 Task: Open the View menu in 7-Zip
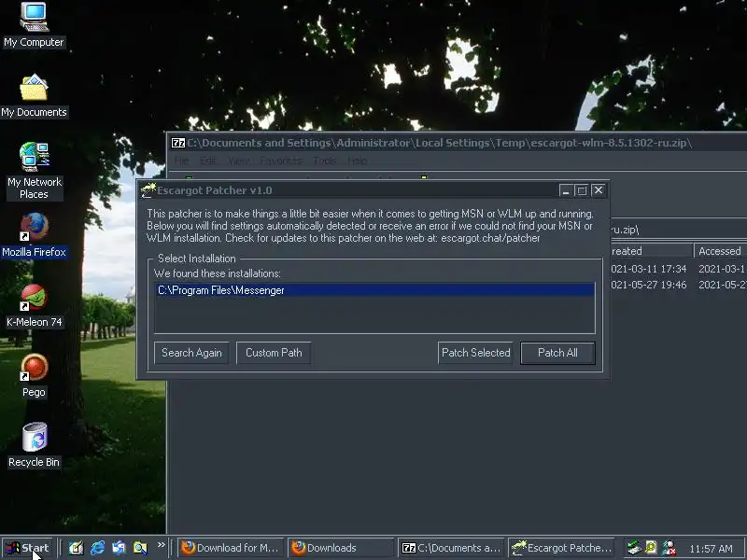pyautogui.click(x=238, y=161)
